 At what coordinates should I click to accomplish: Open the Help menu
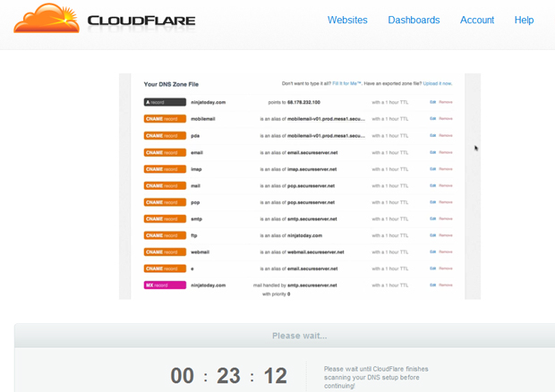click(524, 20)
